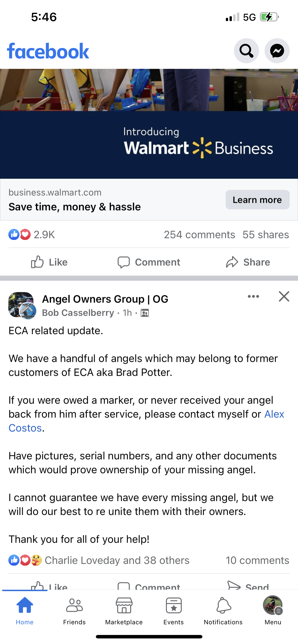
Task: Tap the Friends tab icon
Action: coord(74,606)
